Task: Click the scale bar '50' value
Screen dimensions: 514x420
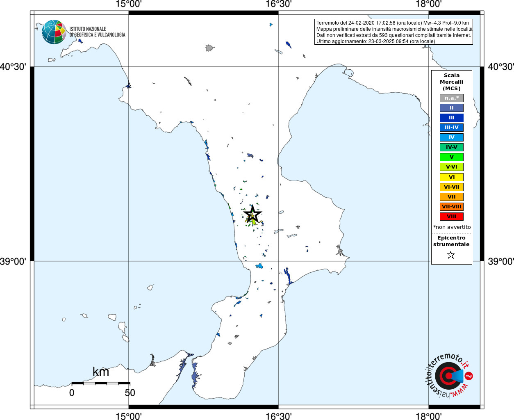Action: click(130, 393)
